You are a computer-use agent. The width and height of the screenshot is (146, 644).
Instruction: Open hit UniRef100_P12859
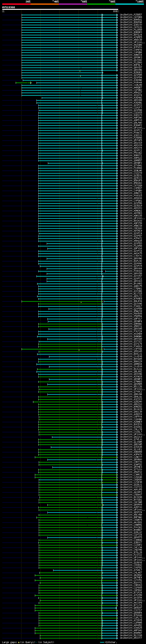(x=131, y=30)
